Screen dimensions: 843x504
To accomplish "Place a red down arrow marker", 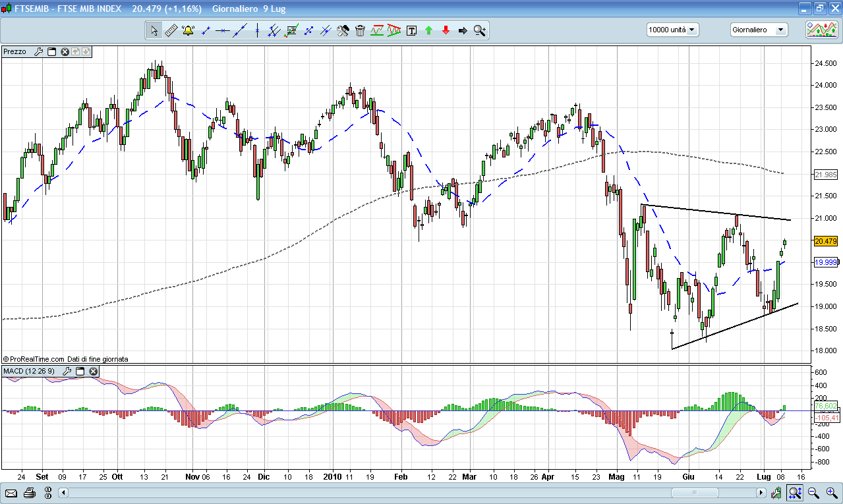I will tap(446, 30).
